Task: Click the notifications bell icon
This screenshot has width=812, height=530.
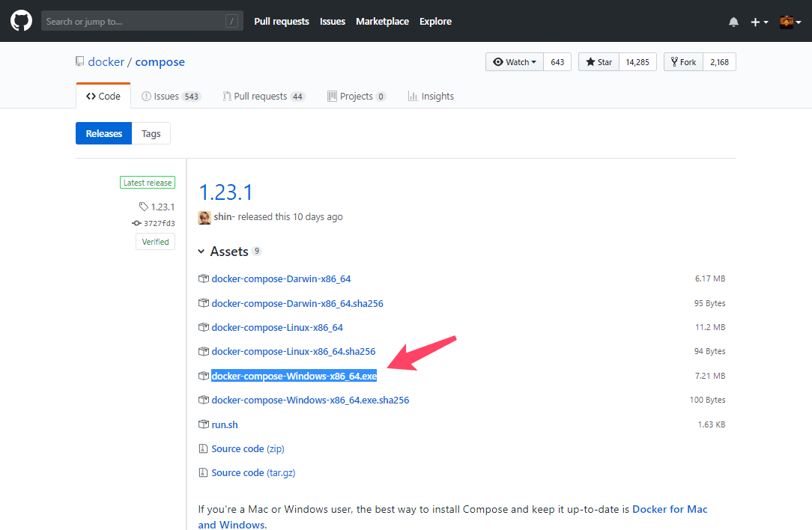Action: click(x=733, y=22)
